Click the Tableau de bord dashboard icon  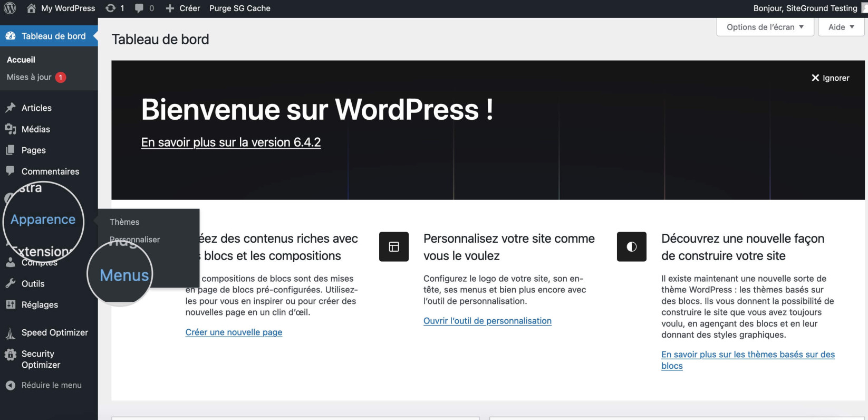tap(11, 36)
